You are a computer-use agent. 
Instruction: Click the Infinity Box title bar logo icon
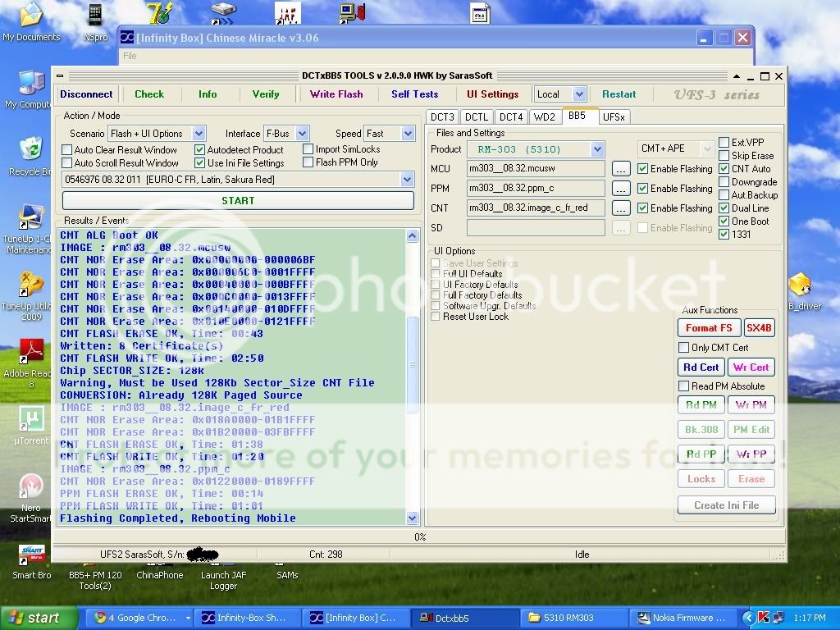point(127,38)
